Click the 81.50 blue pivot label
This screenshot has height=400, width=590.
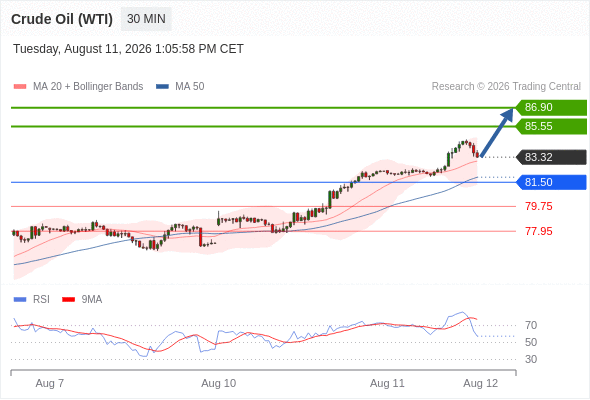[x=551, y=182]
